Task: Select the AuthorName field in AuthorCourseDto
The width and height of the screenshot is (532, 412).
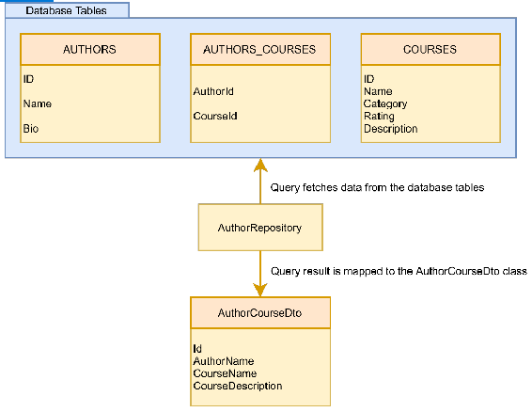Action: click(224, 361)
